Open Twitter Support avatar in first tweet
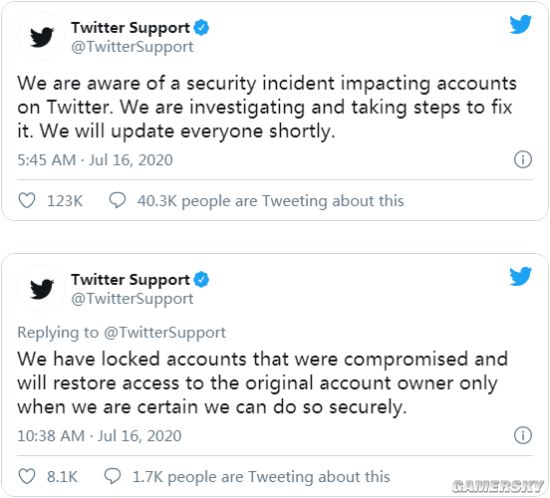This screenshot has width=550, height=498. pyautogui.click(x=41, y=36)
